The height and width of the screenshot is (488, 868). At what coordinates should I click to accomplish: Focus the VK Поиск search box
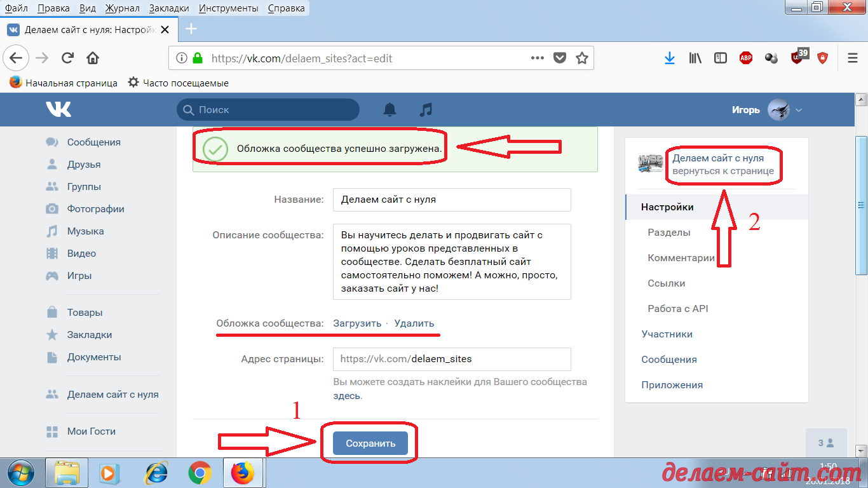pos(268,109)
